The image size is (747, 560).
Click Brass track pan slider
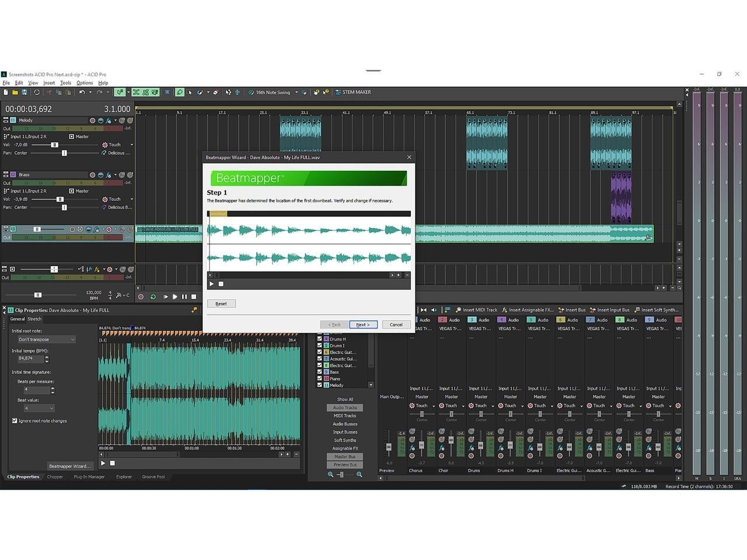point(64,207)
